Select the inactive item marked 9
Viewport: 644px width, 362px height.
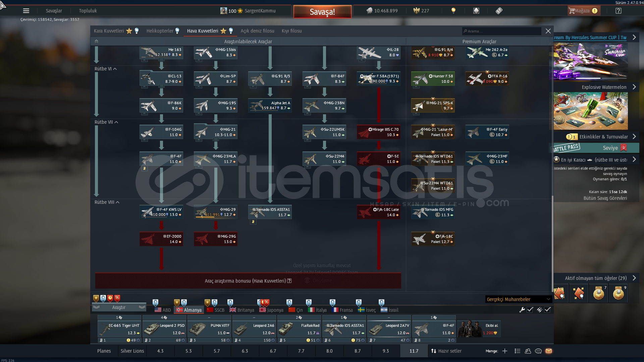click(619, 293)
